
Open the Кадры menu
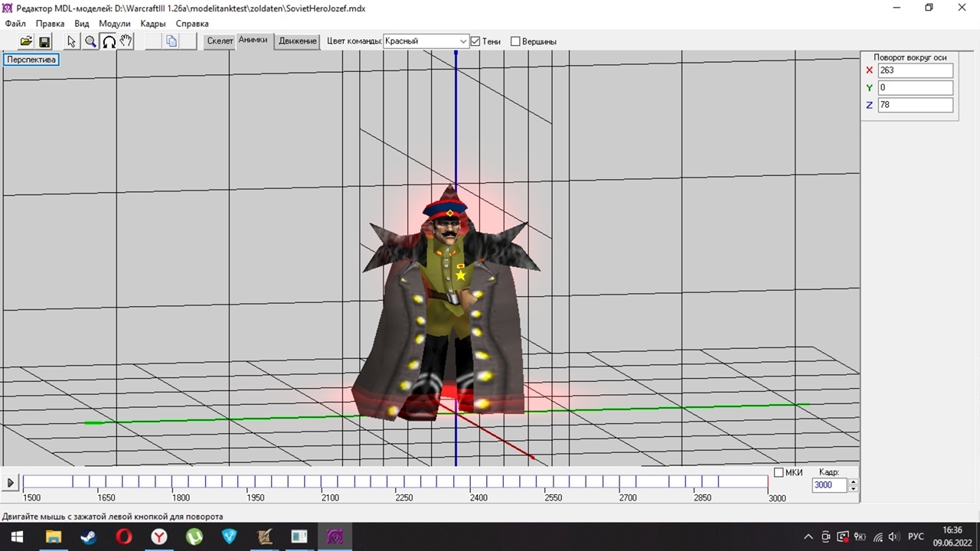point(153,24)
